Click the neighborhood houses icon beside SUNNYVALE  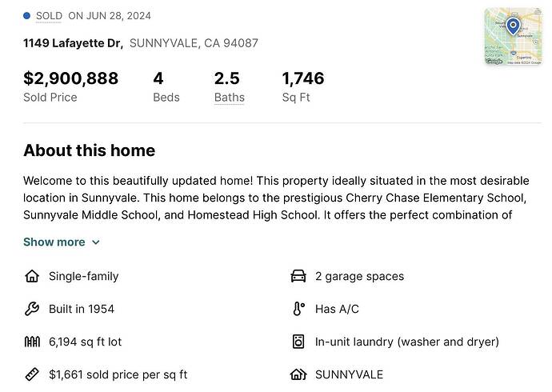point(298,374)
